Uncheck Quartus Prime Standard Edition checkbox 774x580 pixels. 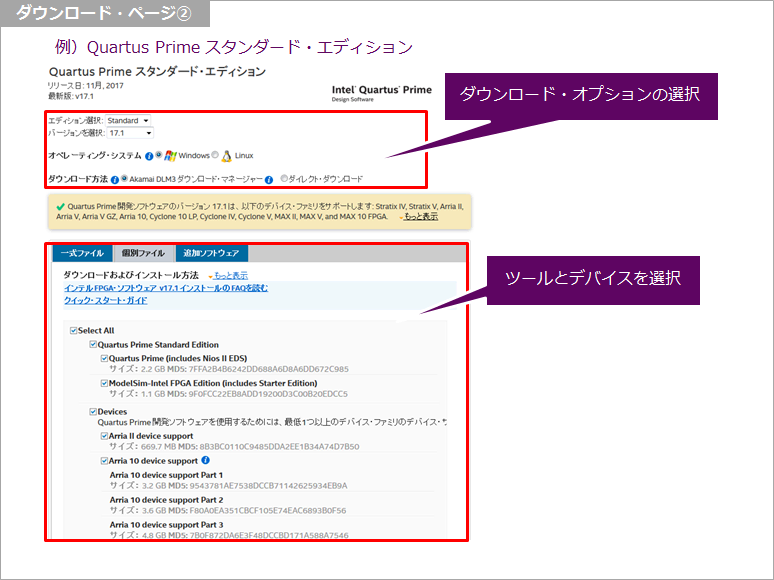pyautogui.click(x=93, y=344)
